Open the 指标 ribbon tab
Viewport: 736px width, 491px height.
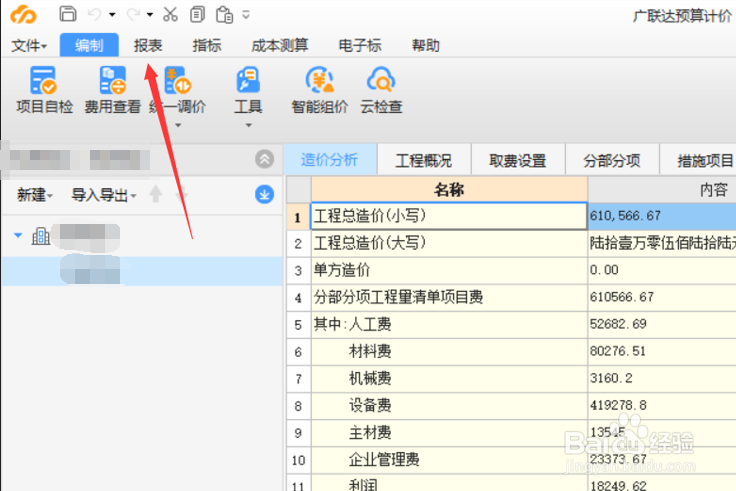click(207, 46)
